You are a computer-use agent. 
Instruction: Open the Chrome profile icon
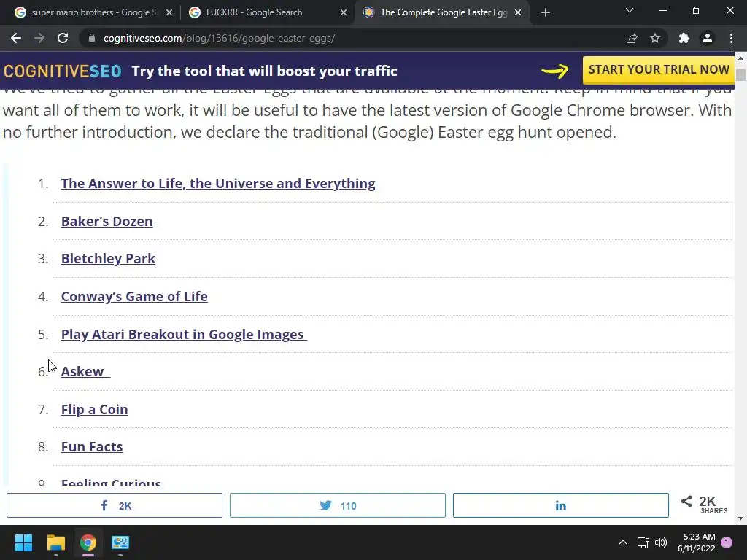coord(708,38)
